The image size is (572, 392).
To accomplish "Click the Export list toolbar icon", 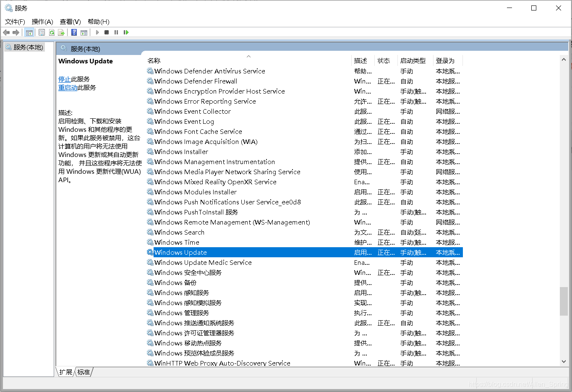I will (61, 32).
